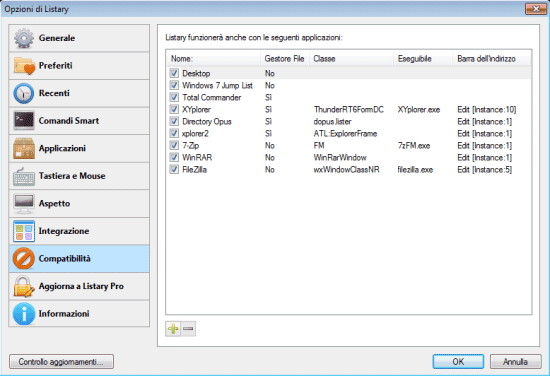Image resolution: width=550 pixels, height=376 pixels.
Task: Click Controllo aggiornamenti button
Action: 61,362
